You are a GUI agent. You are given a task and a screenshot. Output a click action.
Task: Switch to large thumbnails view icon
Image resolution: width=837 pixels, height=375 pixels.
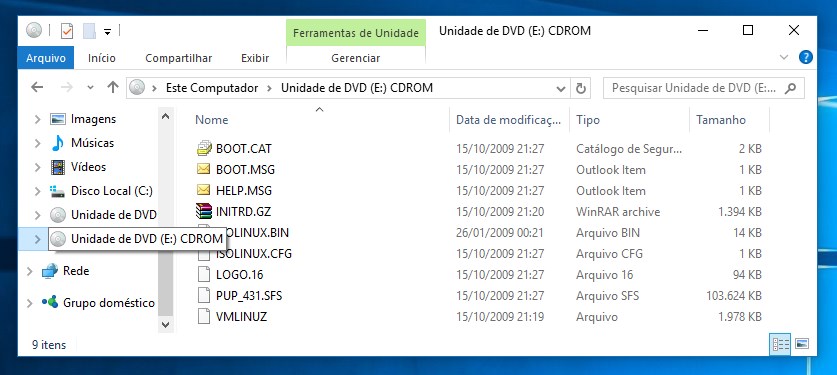[x=802, y=344]
